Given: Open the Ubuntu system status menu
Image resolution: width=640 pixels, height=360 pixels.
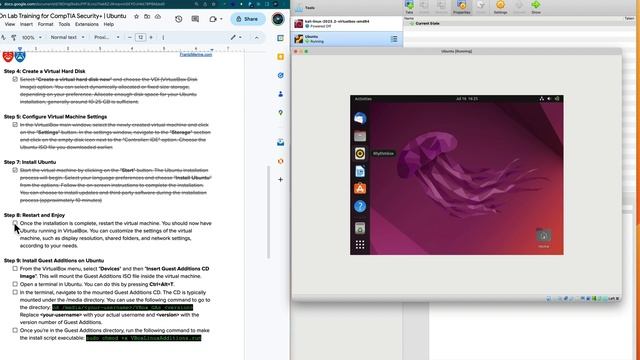Looking at the screenshot, I should pyautogui.click(x=549, y=98).
